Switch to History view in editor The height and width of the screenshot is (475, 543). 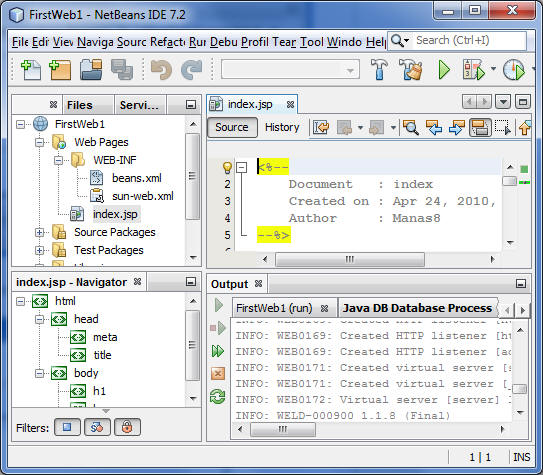tap(282, 127)
